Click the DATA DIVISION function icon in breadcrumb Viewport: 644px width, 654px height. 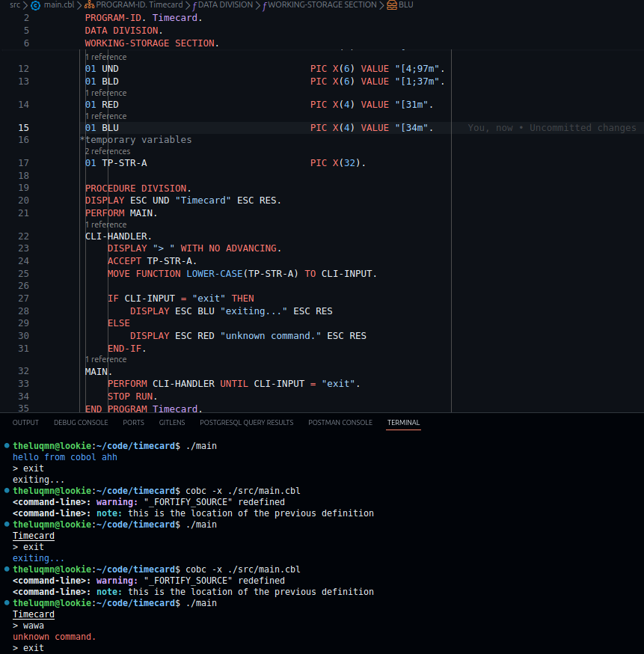(x=194, y=5)
